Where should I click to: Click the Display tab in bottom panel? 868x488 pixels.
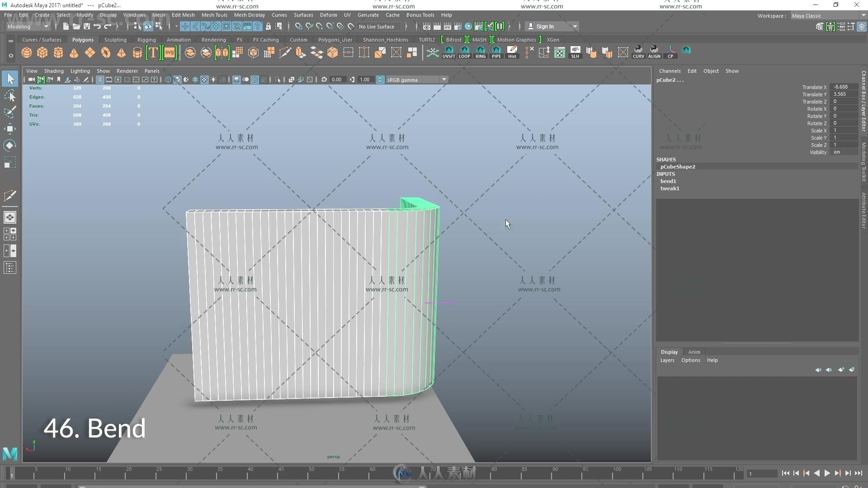669,352
